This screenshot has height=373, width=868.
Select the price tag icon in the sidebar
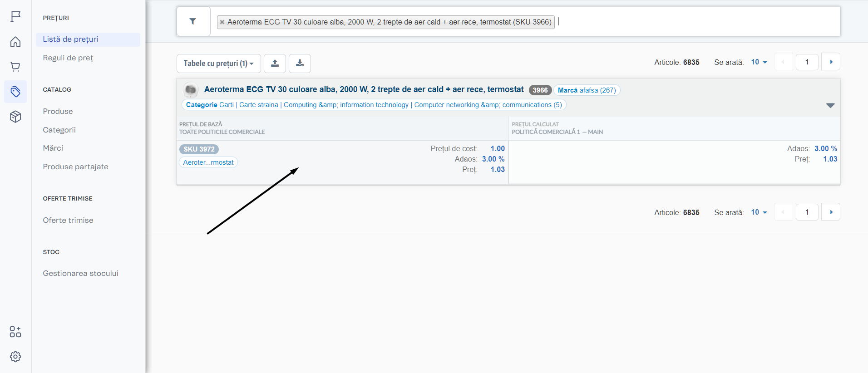point(15,92)
